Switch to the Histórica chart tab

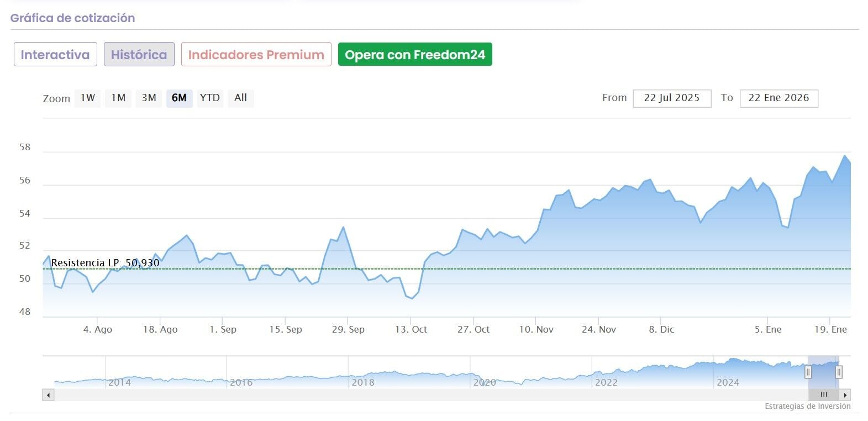[139, 55]
